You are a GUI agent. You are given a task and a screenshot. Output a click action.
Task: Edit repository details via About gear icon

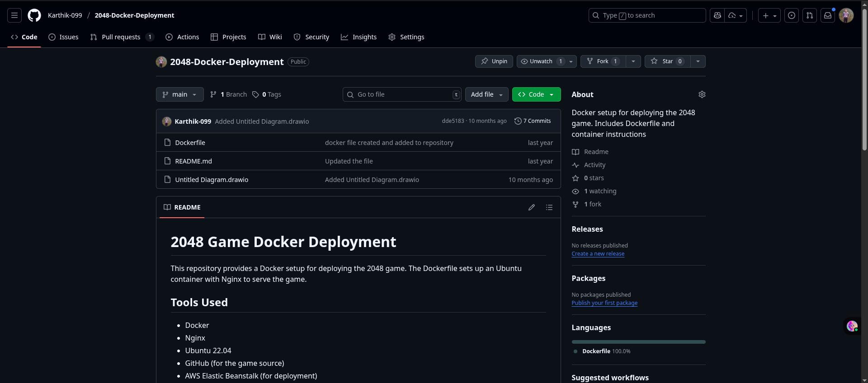(x=702, y=94)
